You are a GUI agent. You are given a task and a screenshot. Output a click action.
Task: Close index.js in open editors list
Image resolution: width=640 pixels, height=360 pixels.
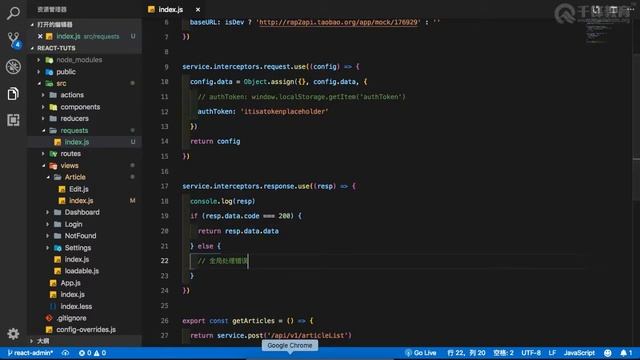point(40,36)
